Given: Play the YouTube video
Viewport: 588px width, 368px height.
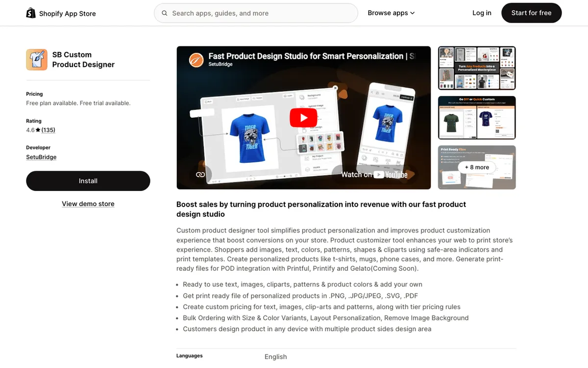Looking at the screenshot, I should tap(303, 118).
